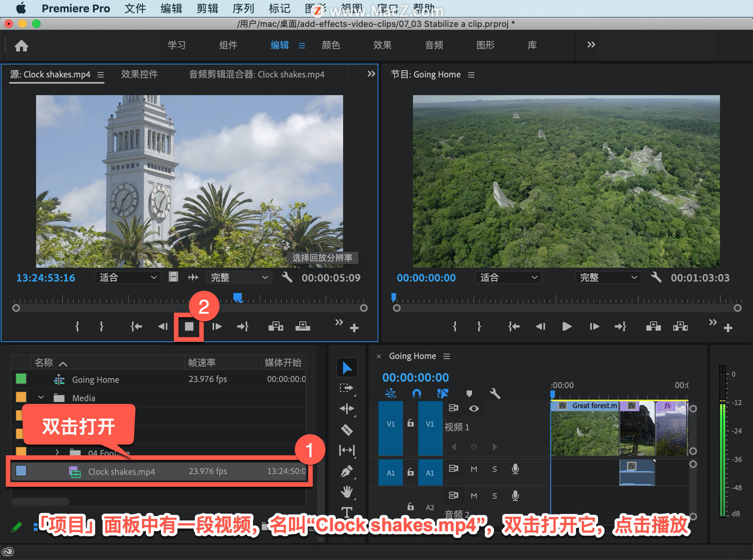Viewport: 753px width, 560px height.
Task: Select Clock shakes.mp4 in the Project panel
Action: click(122, 471)
